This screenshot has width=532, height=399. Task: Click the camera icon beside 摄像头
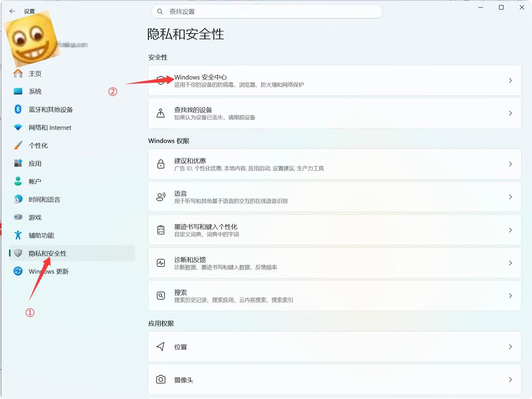click(x=161, y=379)
